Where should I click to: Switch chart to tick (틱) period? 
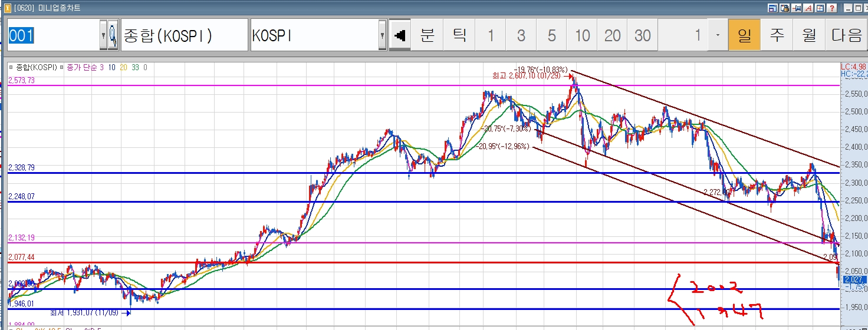[x=459, y=36]
